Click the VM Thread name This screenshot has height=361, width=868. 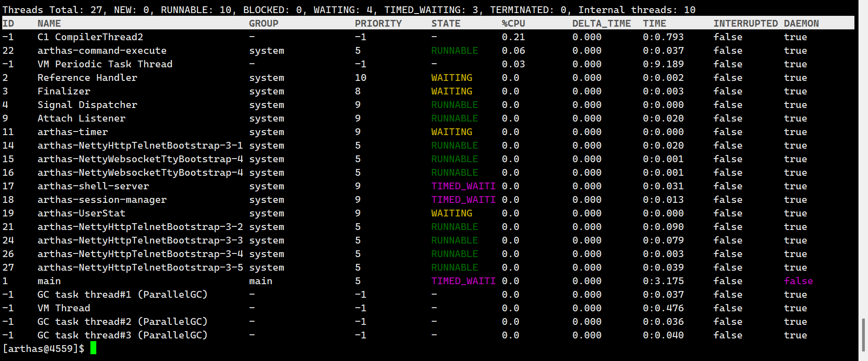coord(64,308)
